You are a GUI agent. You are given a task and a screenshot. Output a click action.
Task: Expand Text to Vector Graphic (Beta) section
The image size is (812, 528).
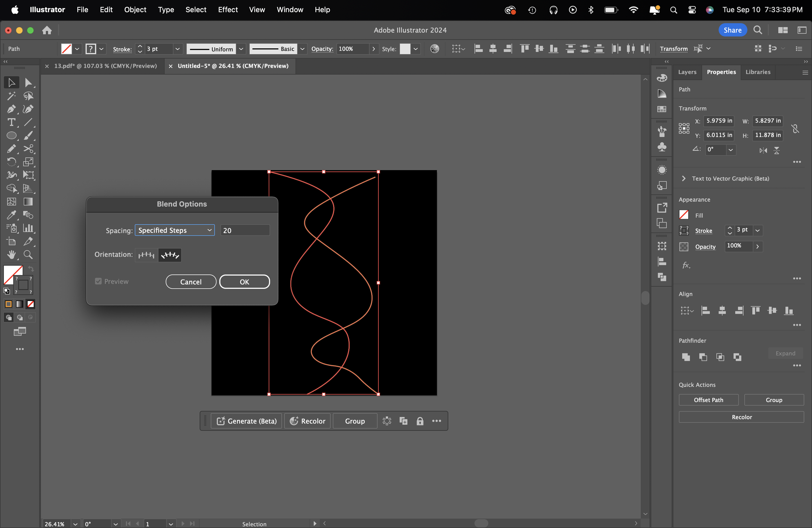click(x=683, y=178)
